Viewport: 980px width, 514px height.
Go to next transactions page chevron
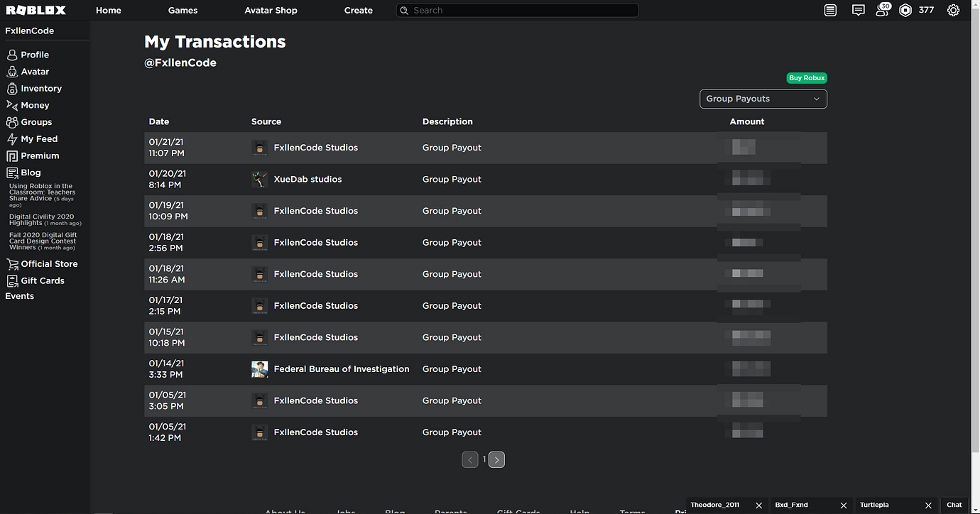[496, 459]
